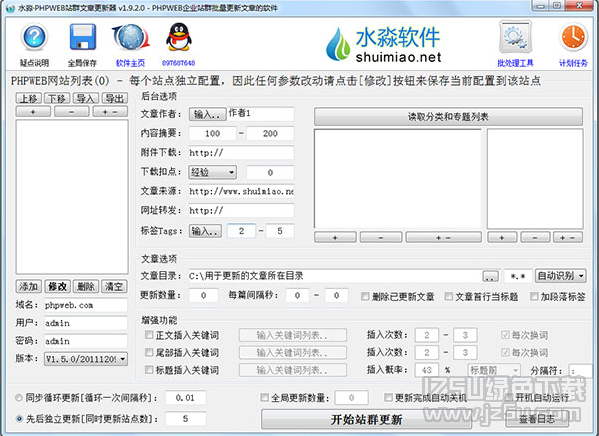Image resolution: width=599 pixels, height=436 pixels.
Task: Click the 内容摘要 minimum 100 field
Action: coord(212,133)
